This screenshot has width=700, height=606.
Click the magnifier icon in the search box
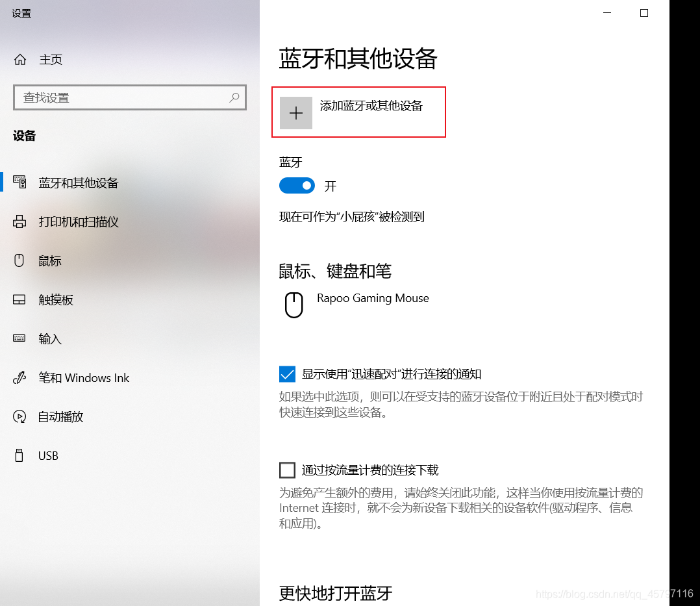pyautogui.click(x=234, y=97)
